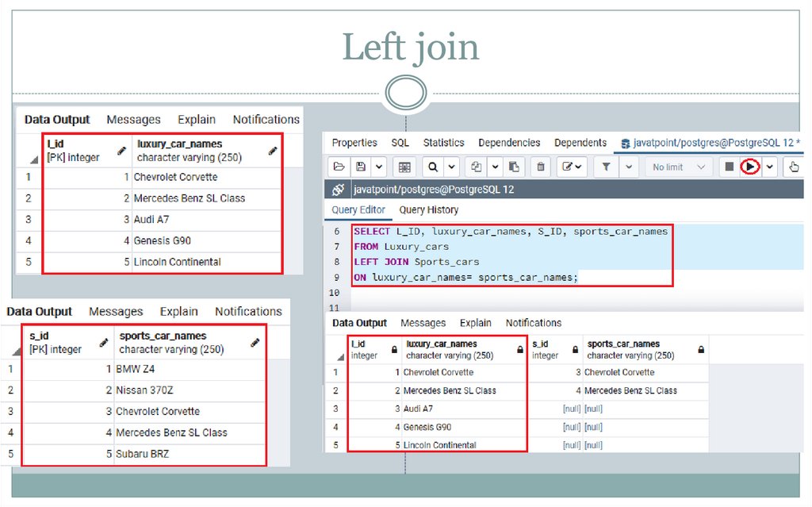Image resolution: width=812 pixels, height=507 pixels.
Task: Toggle the lock on the s_id column
Action: 576,351
